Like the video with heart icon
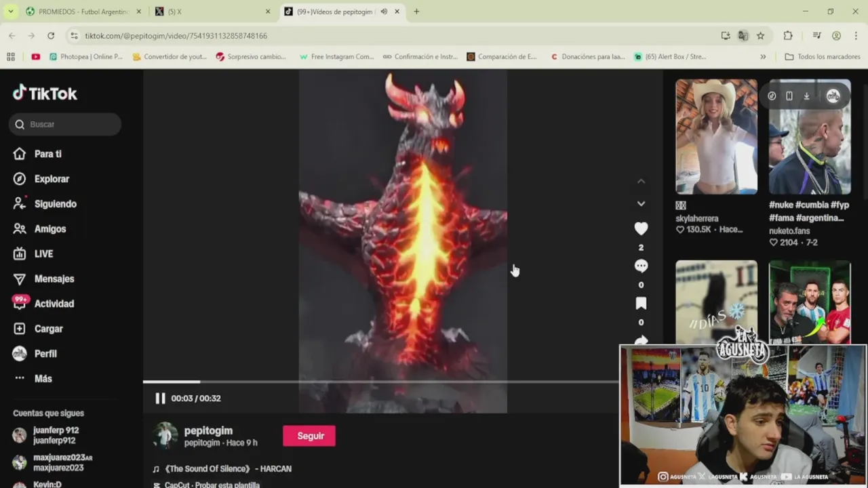The width and height of the screenshot is (868, 488). [641, 228]
